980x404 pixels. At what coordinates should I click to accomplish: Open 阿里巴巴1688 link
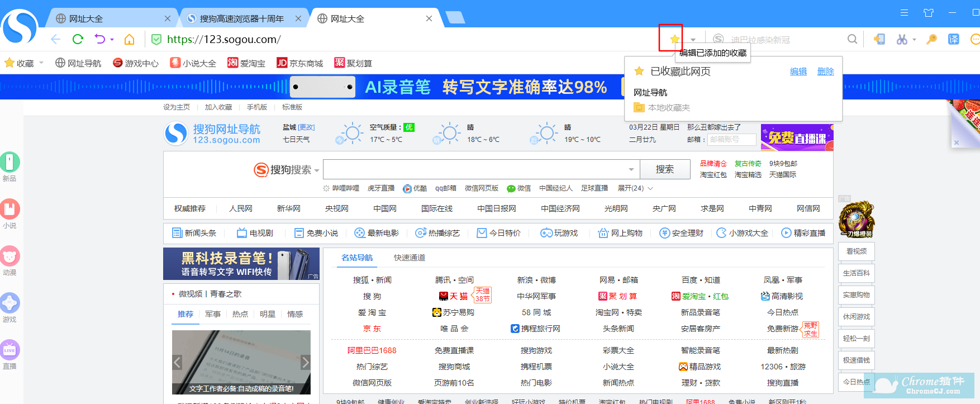point(372,350)
